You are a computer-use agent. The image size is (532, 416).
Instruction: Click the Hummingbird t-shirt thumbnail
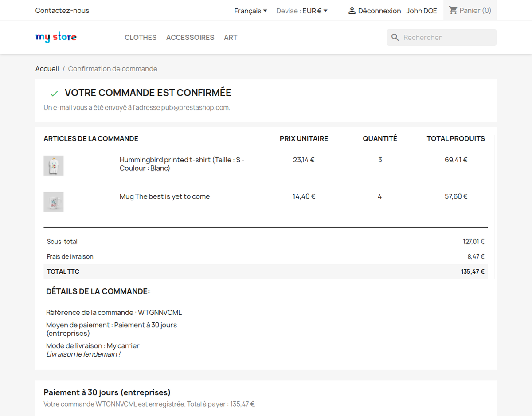[54, 165]
